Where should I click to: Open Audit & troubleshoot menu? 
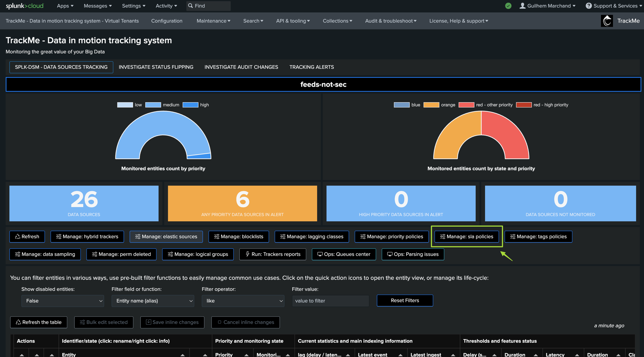tap(391, 21)
